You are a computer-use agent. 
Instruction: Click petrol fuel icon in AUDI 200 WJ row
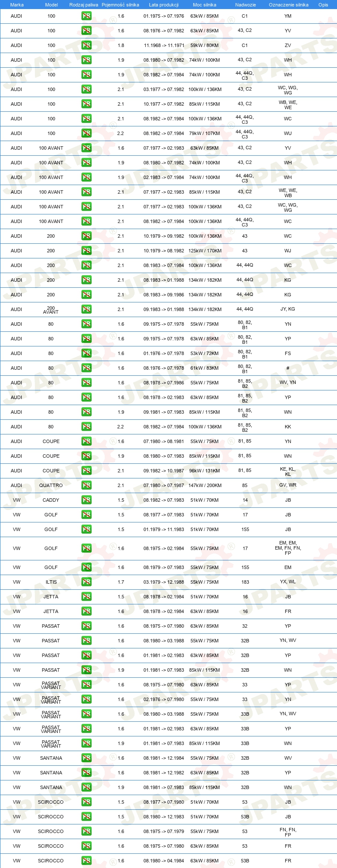point(86,251)
